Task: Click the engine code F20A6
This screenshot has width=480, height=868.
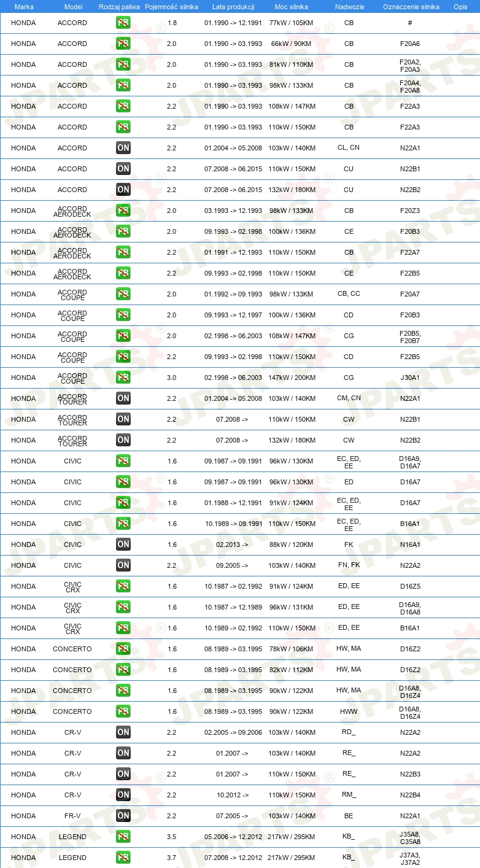Action: tap(410, 44)
